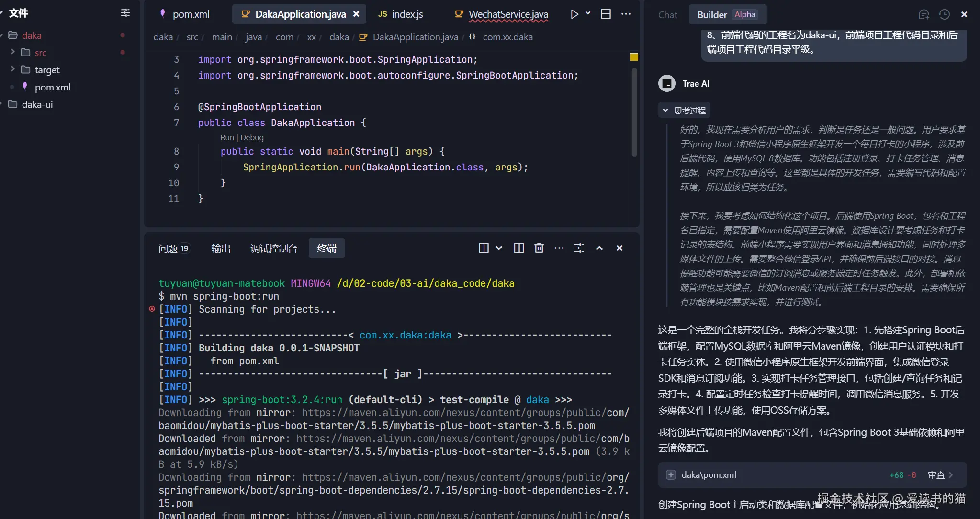Run the Java program with play icon
This screenshot has width=980, height=519.
(x=574, y=14)
